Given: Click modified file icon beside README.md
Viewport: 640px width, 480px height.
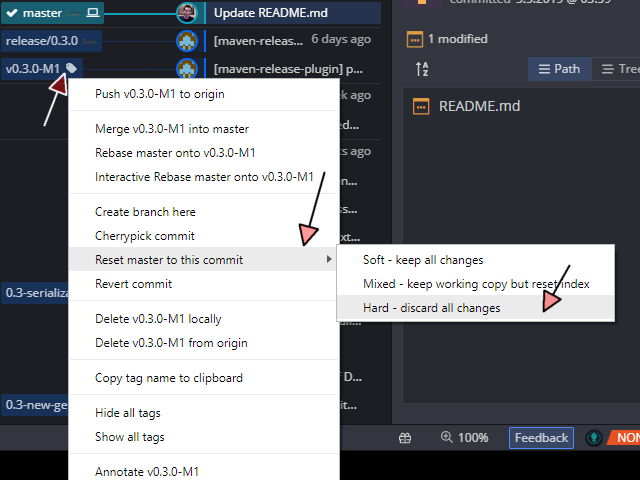Looking at the screenshot, I should pos(421,107).
